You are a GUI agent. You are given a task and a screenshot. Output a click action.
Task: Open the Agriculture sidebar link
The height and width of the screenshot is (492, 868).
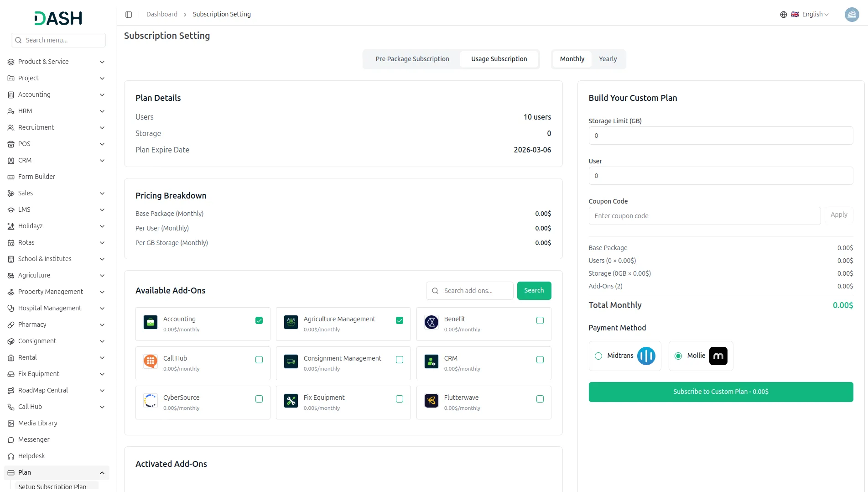[x=57, y=276]
